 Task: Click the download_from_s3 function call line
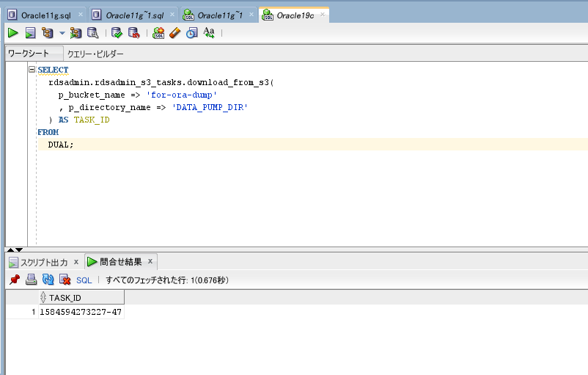(161, 82)
